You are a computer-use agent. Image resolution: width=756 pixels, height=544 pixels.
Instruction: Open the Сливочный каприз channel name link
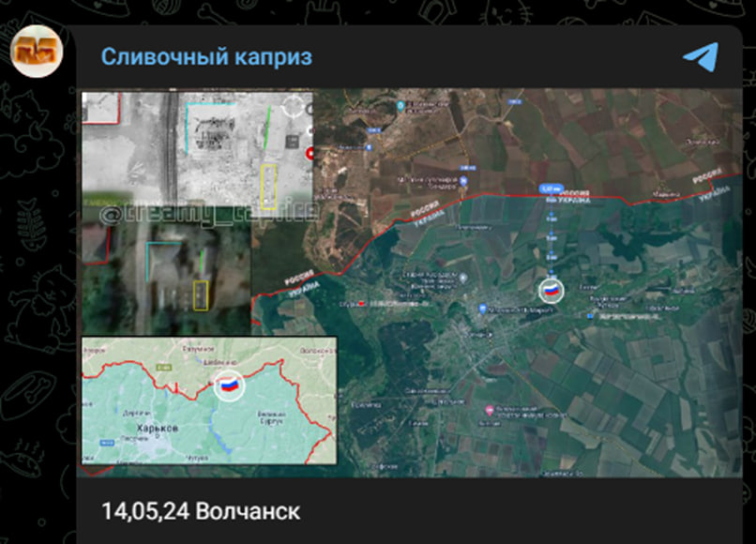pyautogui.click(x=206, y=56)
